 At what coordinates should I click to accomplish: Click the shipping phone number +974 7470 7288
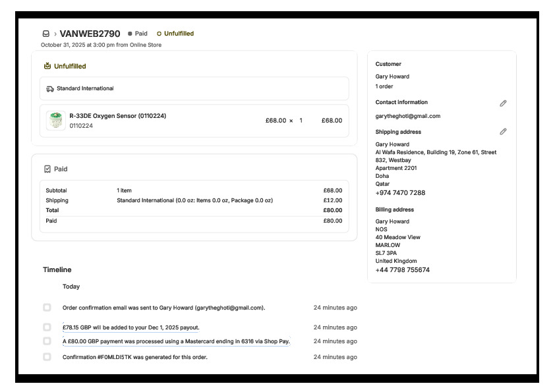click(400, 193)
